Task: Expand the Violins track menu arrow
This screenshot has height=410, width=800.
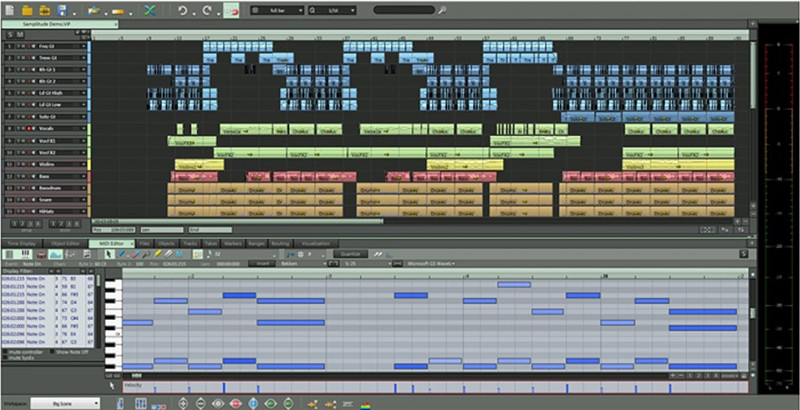Action: [84, 164]
